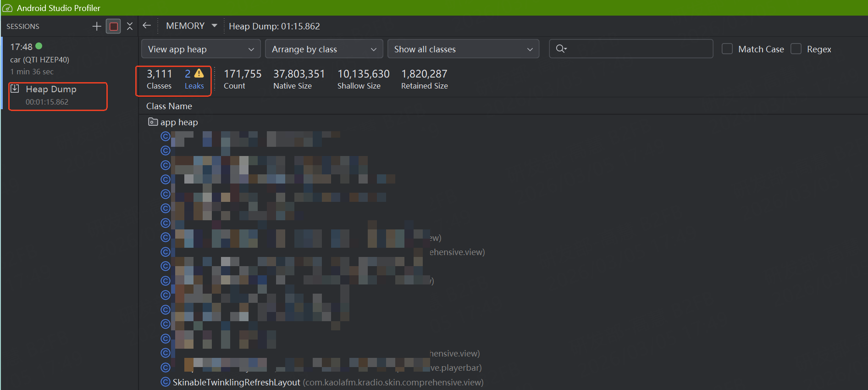The width and height of the screenshot is (868, 390).
Task: Open the View app heap dropdown
Action: [x=201, y=49]
